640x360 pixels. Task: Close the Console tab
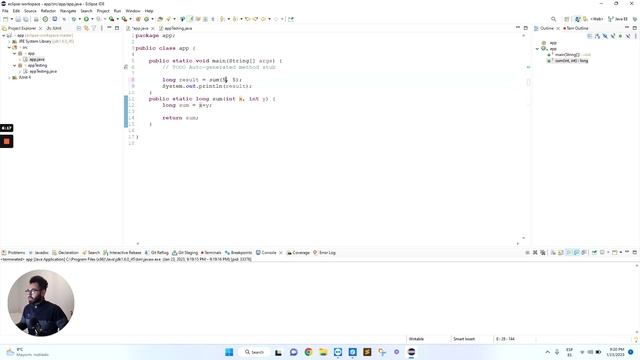[280, 253]
